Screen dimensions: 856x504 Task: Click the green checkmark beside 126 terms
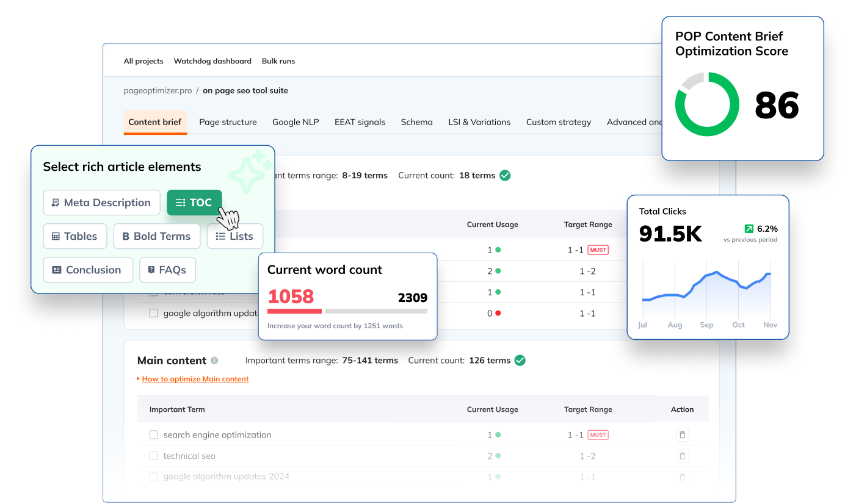pos(520,360)
